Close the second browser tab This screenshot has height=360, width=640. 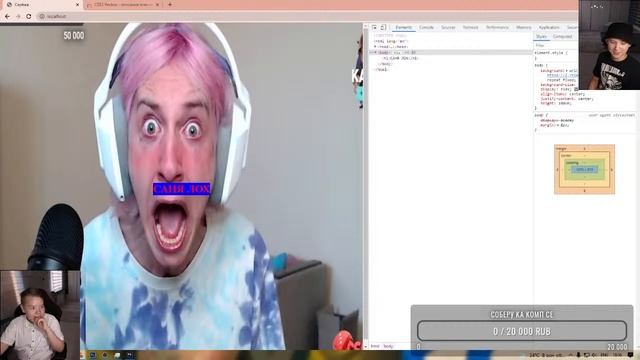[158, 4]
